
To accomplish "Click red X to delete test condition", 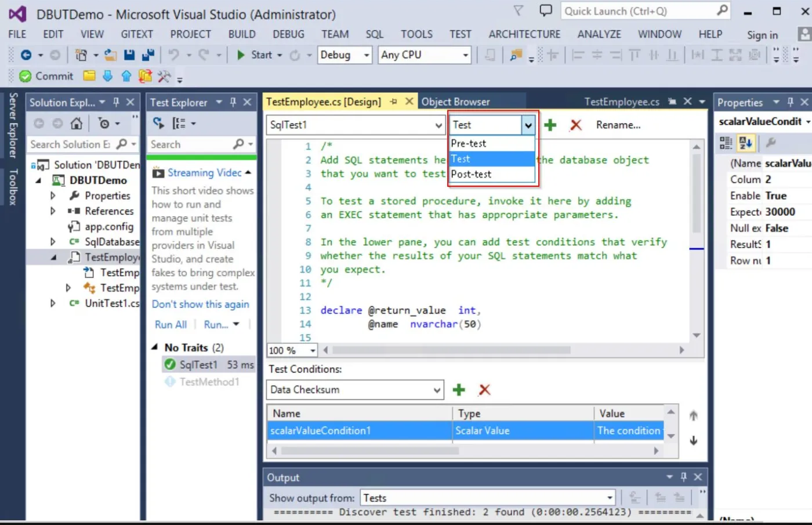I will pyautogui.click(x=485, y=390).
